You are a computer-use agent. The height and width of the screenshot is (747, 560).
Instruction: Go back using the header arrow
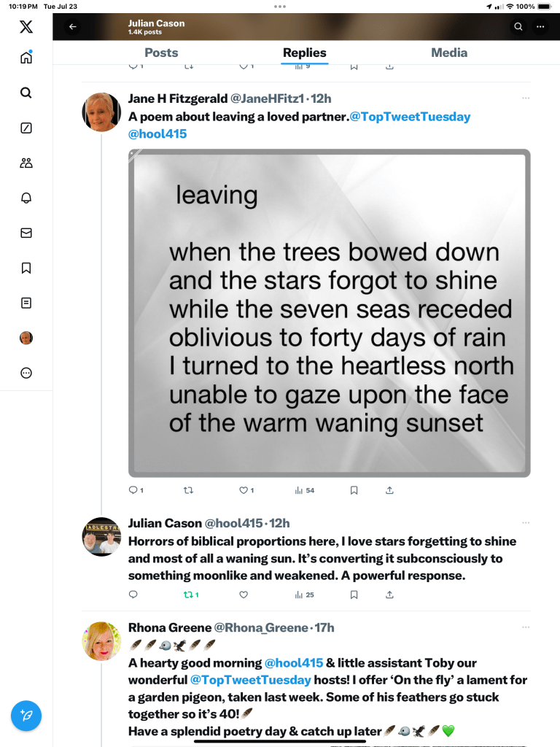(72, 27)
